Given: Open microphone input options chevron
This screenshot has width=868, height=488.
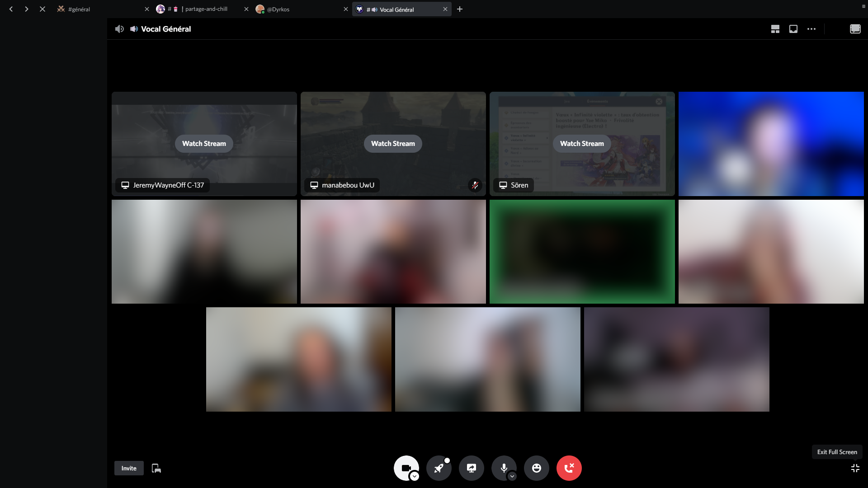Looking at the screenshot, I should [512, 477].
